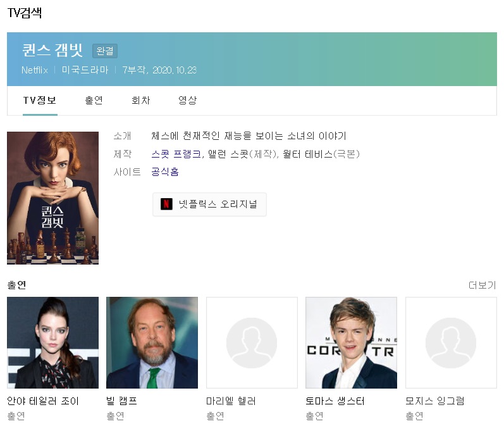Click the 토마스 생스터 name
Viewport: 504px width, 431px height.
tap(335, 401)
